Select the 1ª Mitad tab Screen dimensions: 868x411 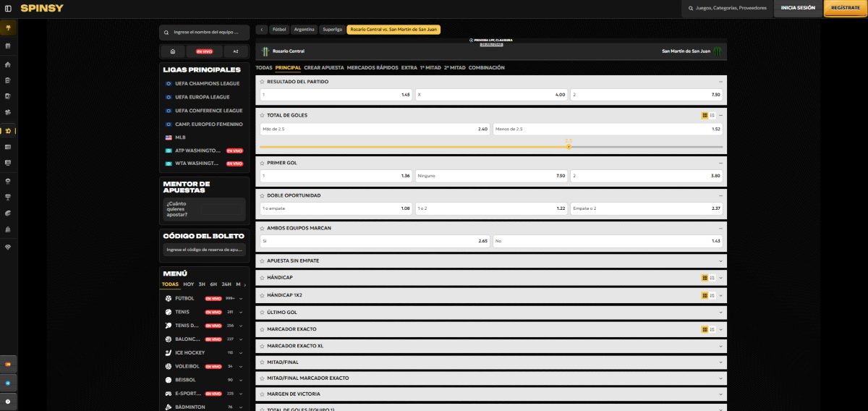[x=430, y=67]
